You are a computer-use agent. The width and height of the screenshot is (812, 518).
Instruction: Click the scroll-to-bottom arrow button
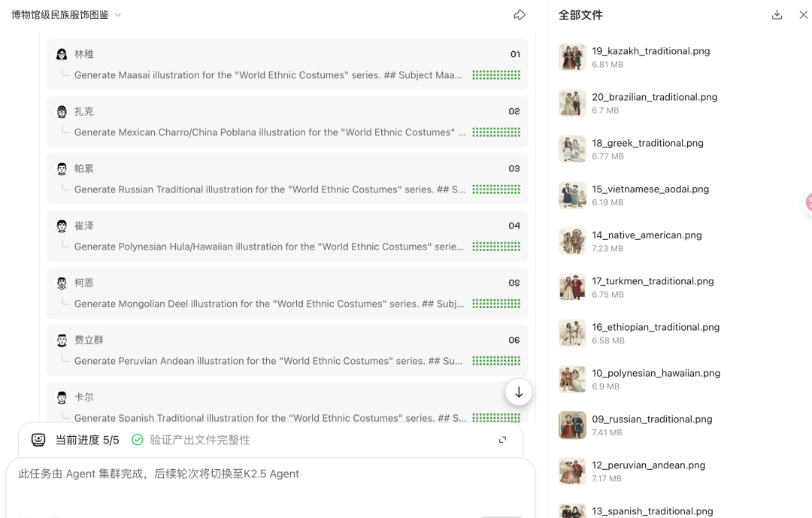click(519, 392)
